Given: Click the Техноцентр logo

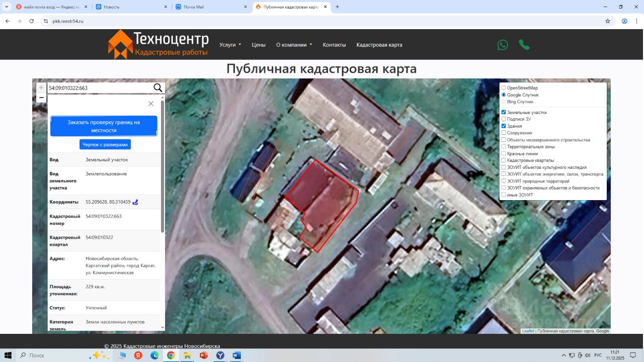Looking at the screenshot, I should click(x=158, y=44).
